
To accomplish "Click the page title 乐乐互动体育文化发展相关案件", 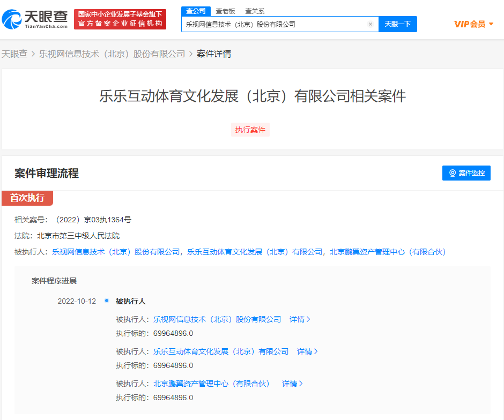I will 253,96.
